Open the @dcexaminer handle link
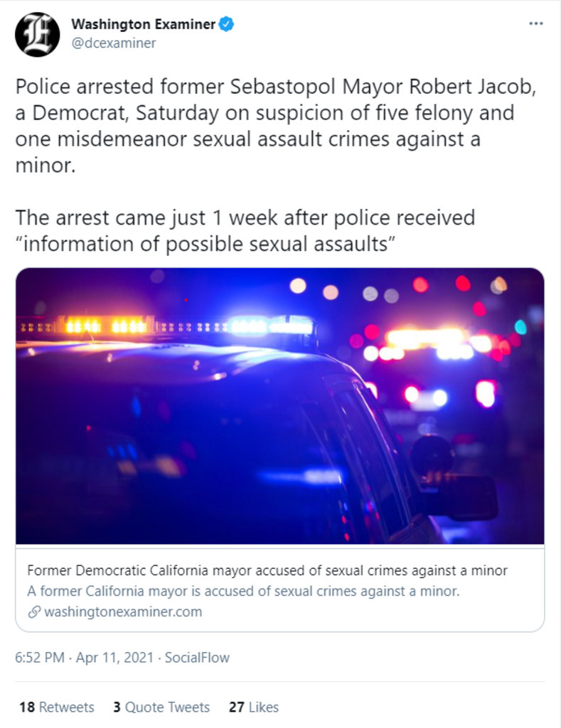561x728 pixels. pos(113,43)
